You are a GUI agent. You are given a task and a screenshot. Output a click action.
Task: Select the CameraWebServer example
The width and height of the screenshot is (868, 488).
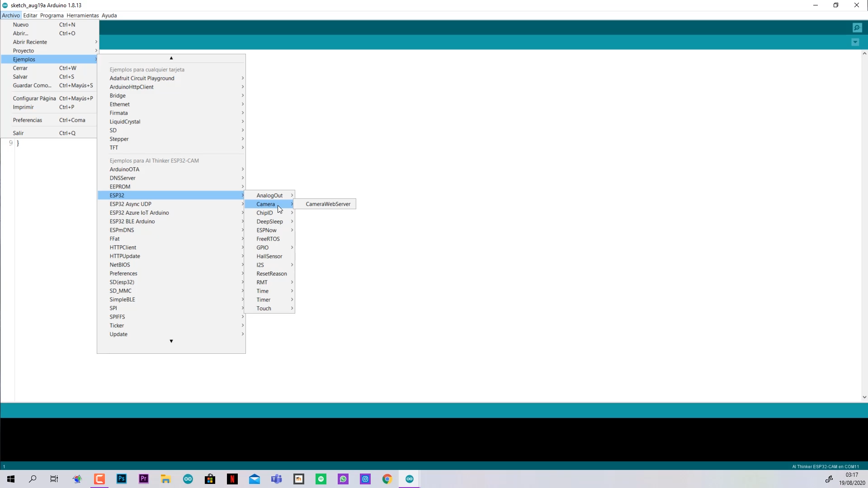[x=328, y=204]
